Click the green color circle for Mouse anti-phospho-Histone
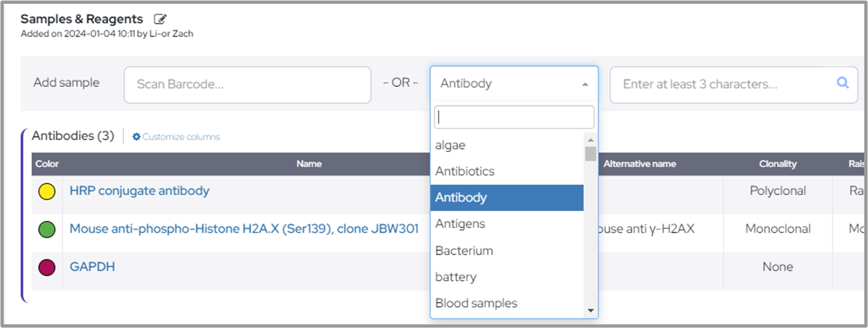 [47, 229]
